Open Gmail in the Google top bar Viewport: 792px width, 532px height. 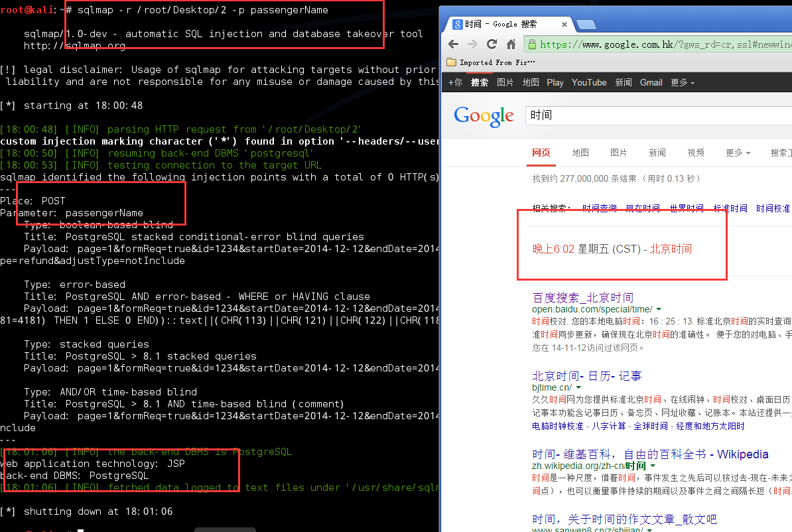click(x=651, y=82)
